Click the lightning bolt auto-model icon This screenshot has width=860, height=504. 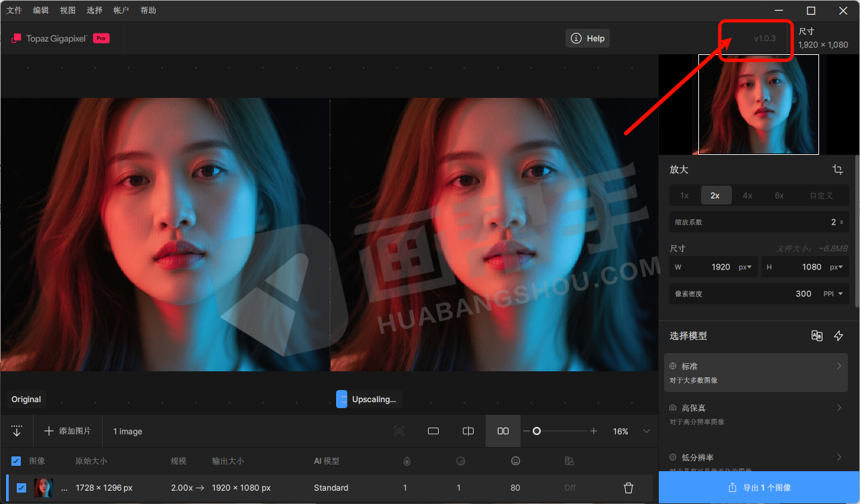[x=839, y=336]
